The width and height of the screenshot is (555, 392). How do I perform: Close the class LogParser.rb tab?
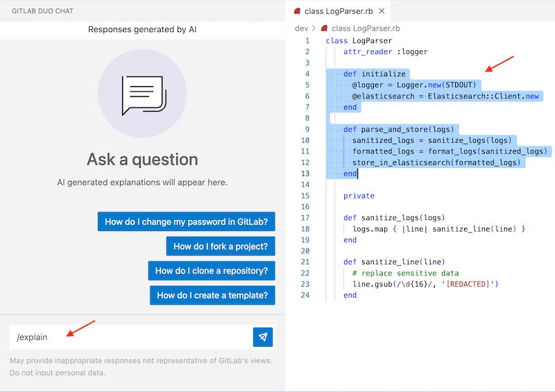[382, 11]
